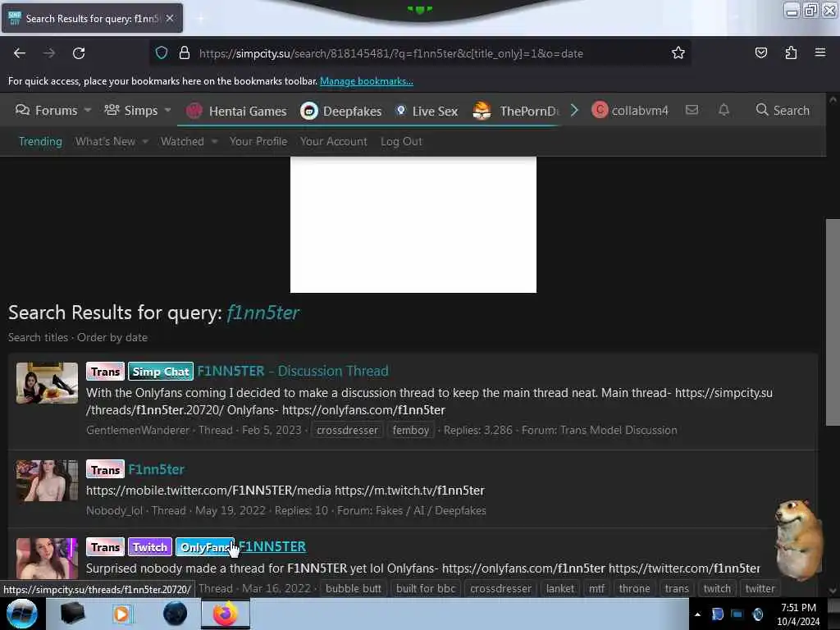Click the padlock site info icon
840x630 pixels.
185,53
